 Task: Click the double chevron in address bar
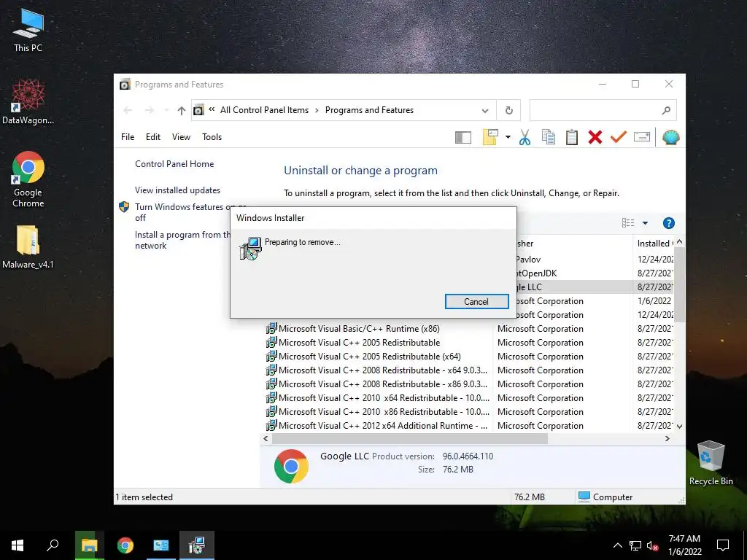pyautogui.click(x=212, y=109)
